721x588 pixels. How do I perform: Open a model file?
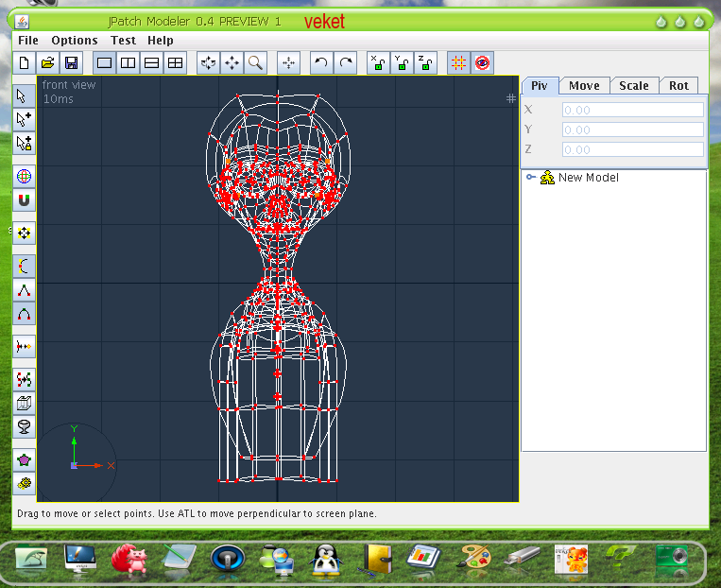click(x=48, y=63)
